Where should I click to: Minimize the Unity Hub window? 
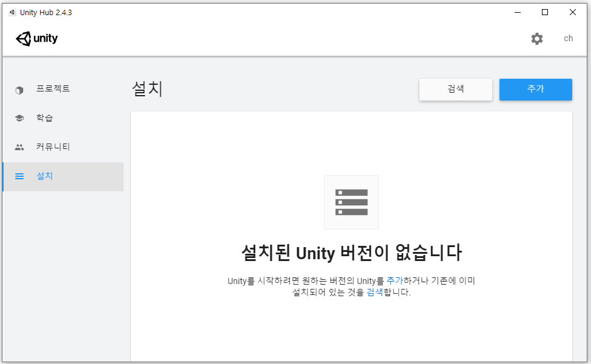[518, 13]
